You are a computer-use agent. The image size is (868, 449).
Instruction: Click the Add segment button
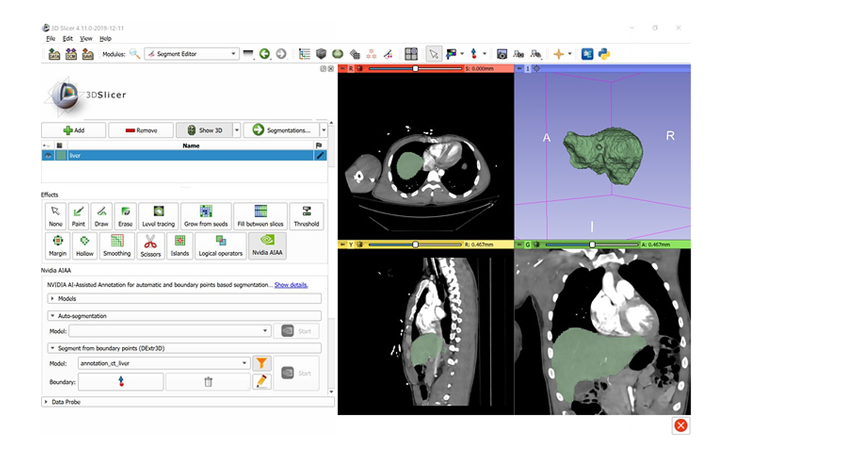(x=73, y=130)
